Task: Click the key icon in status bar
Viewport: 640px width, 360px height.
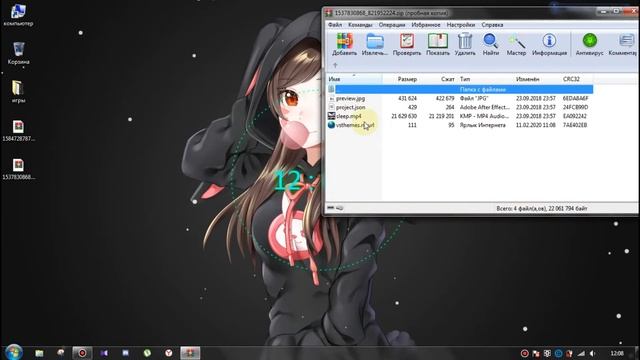Action: (x=340, y=208)
